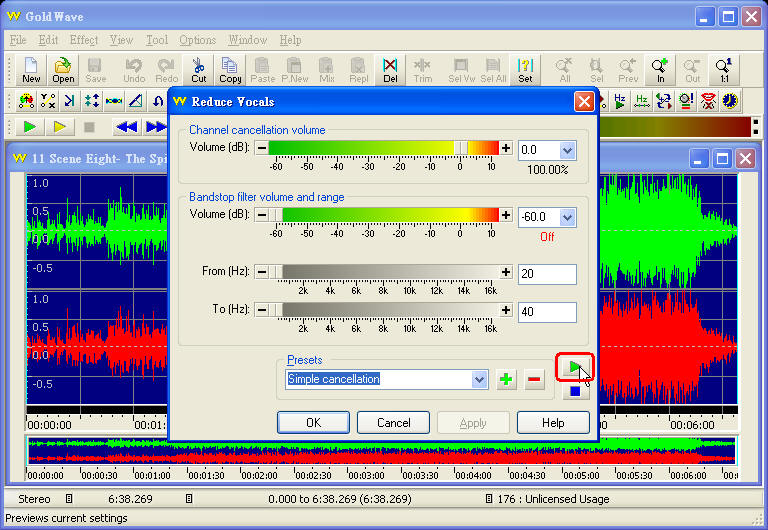This screenshot has width=768, height=530.
Task: Add a new preset with green plus
Action: point(507,379)
